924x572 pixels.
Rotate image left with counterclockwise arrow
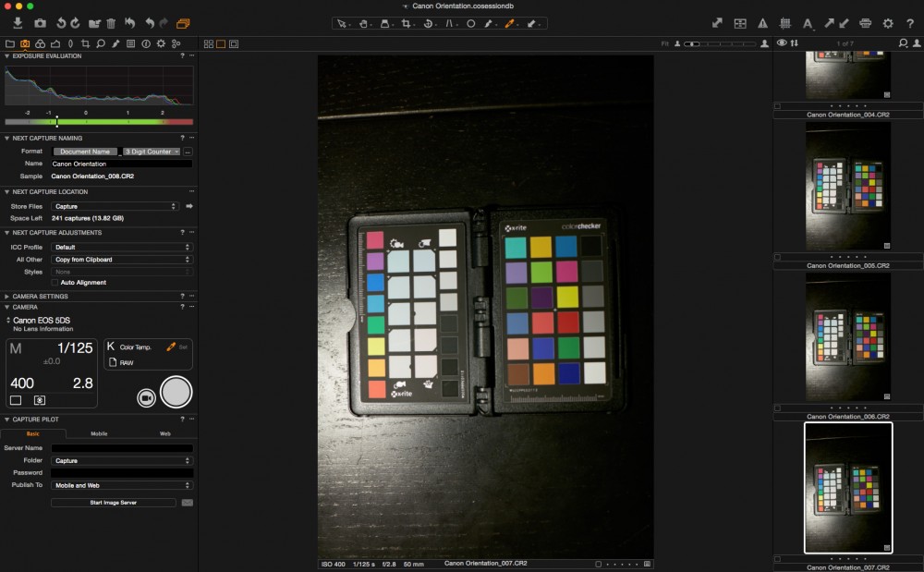61,23
